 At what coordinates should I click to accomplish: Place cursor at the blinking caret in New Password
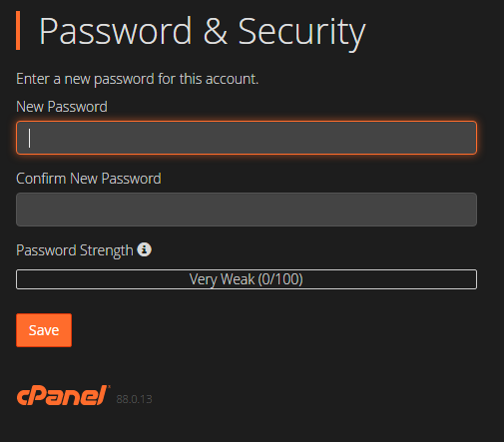pyautogui.click(x=30, y=138)
